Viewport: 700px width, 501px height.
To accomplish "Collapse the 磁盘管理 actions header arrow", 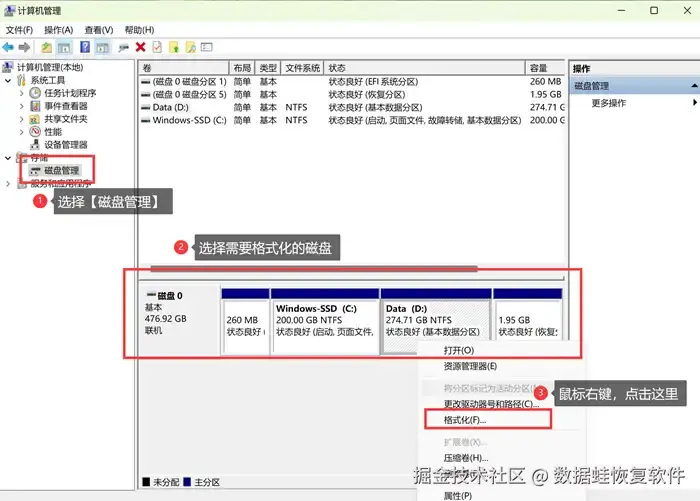I will [694, 86].
